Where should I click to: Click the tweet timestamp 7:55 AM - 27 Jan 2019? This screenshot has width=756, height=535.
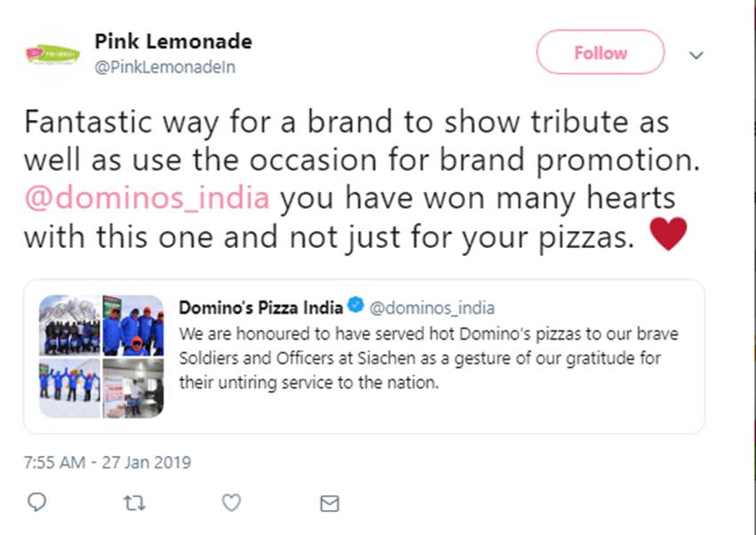[x=107, y=462]
